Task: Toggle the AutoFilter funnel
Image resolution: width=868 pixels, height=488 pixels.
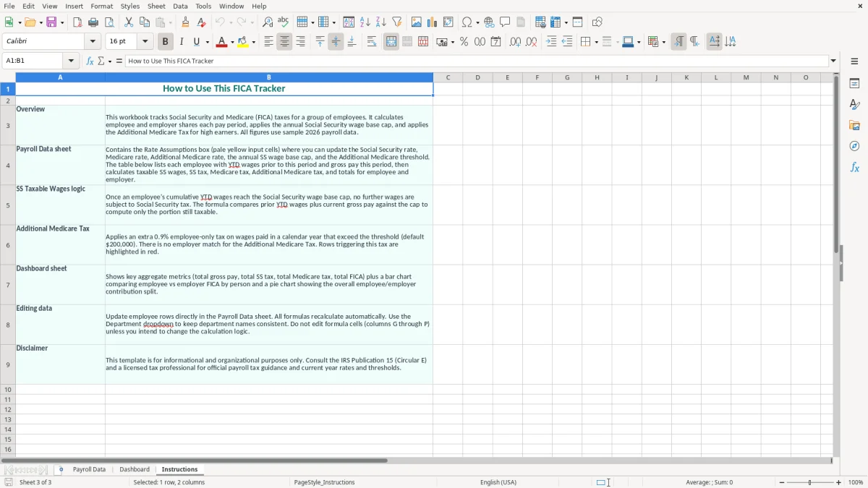Action: click(397, 22)
